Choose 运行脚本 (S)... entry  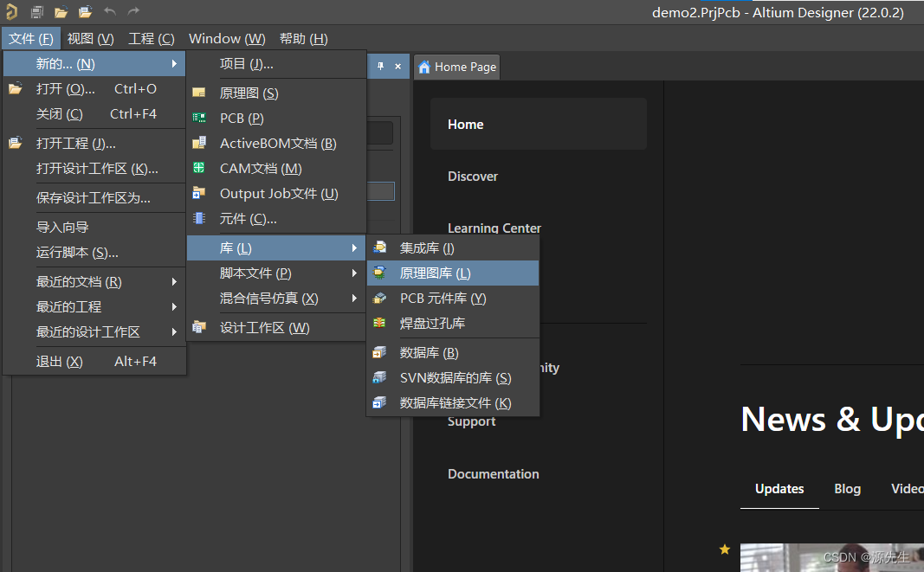pyautogui.click(x=94, y=252)
